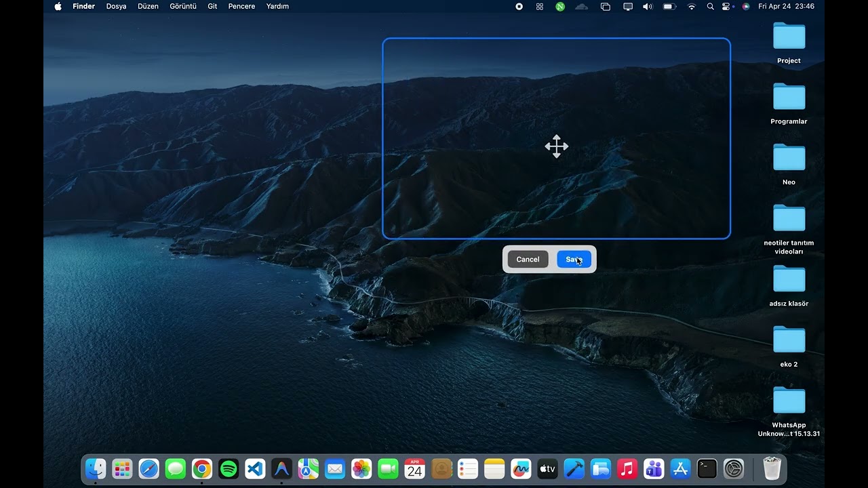Click the overlapping windows icon in menu bar

tap(606, 6)
